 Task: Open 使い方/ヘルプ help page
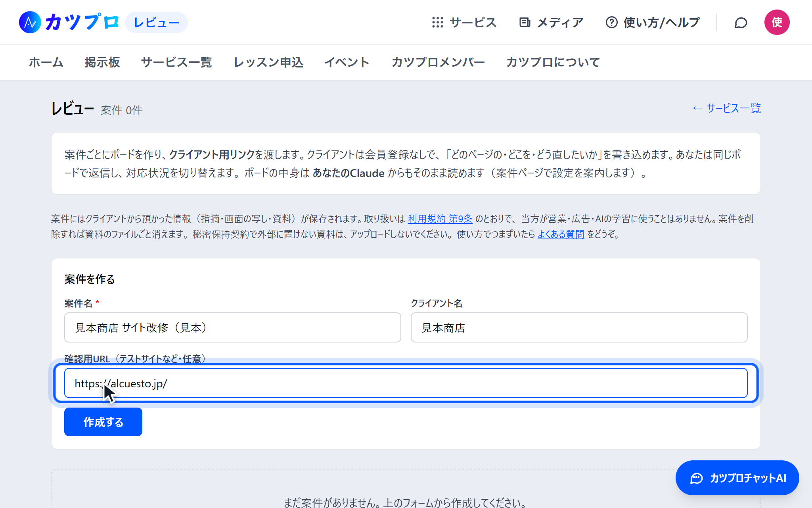point(653,23)
